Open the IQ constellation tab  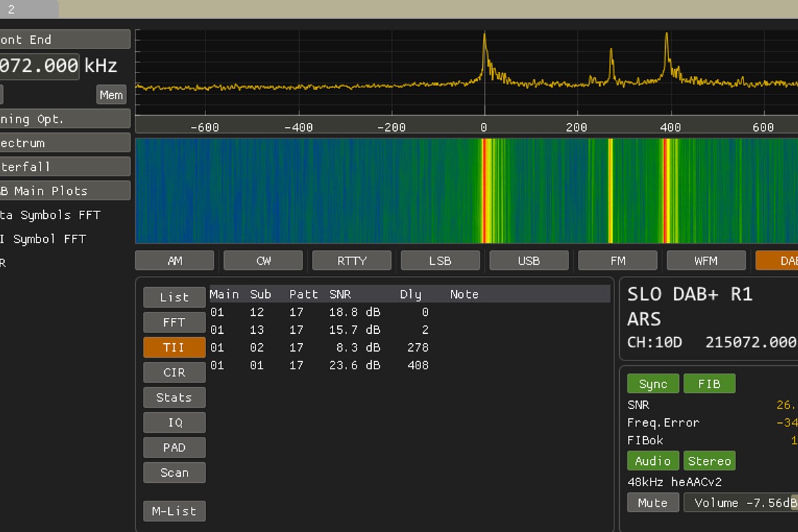(x=174, y=423)
